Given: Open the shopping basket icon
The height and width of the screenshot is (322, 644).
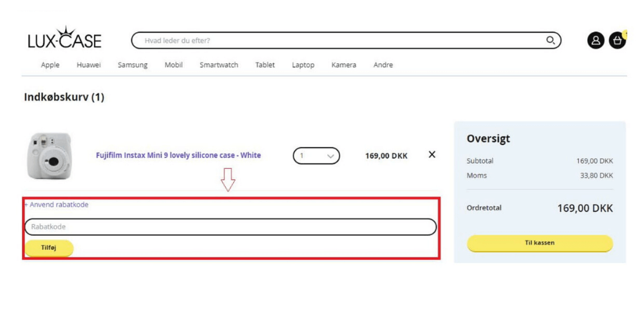Looking at the screenshot, I should pos(617,41).
